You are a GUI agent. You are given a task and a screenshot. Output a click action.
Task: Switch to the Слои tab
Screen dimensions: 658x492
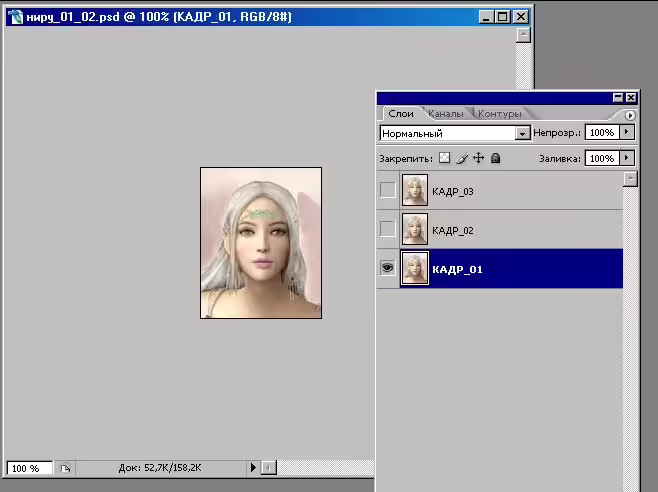point(401,113)
